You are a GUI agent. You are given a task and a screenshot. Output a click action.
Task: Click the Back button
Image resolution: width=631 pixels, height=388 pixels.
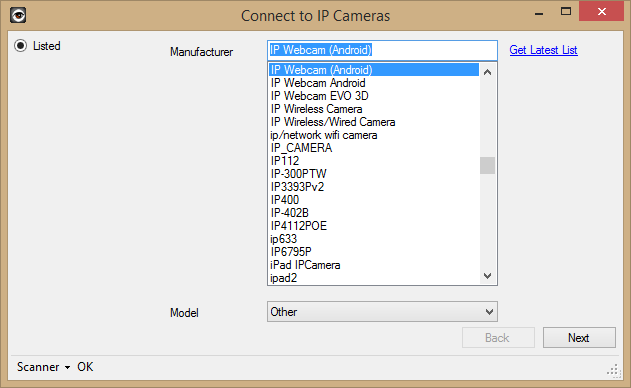tap(498, 337)
